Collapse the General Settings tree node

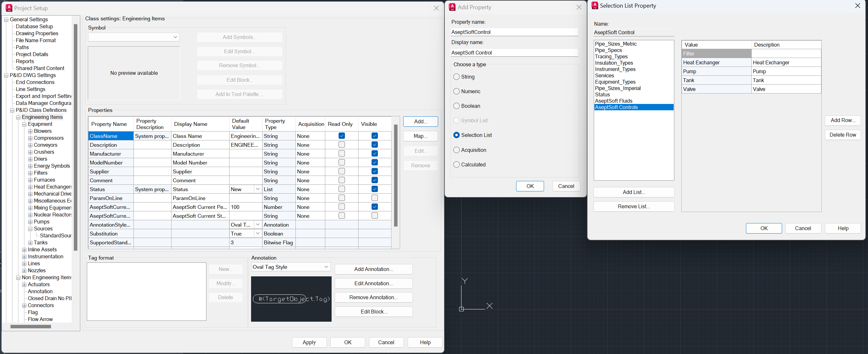pos(6,20)
